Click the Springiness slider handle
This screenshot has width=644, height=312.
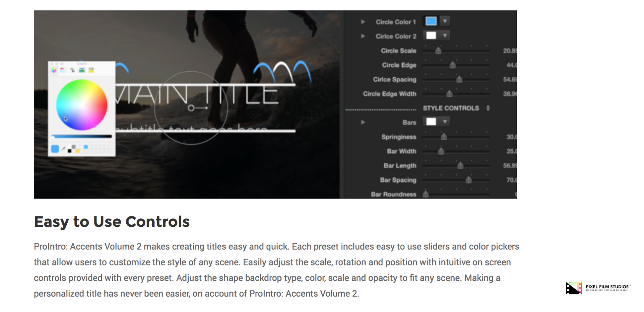click(x=444, y=137)
